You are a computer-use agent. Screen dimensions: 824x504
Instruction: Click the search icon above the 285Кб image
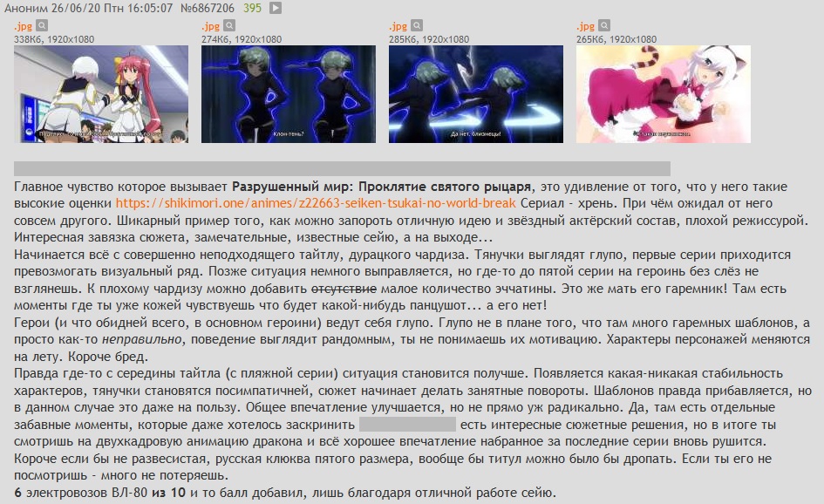click(417, 25)
